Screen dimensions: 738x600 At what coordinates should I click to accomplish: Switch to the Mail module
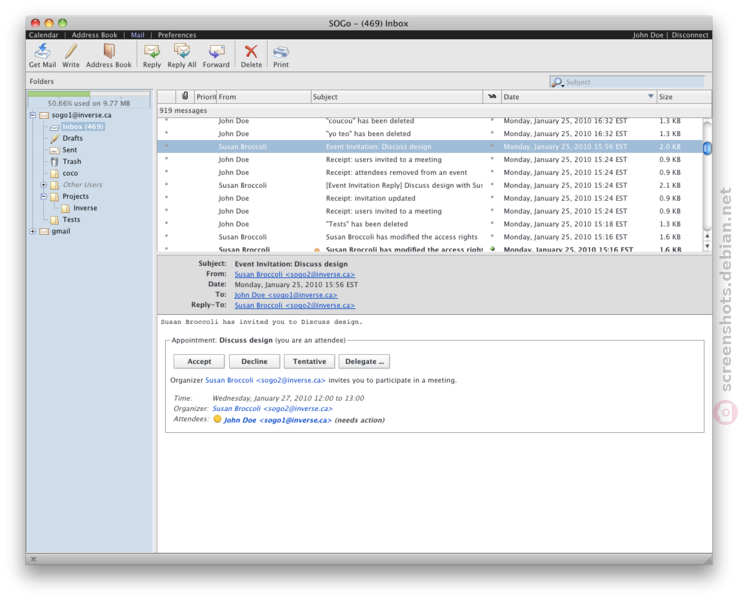point(137,35)
